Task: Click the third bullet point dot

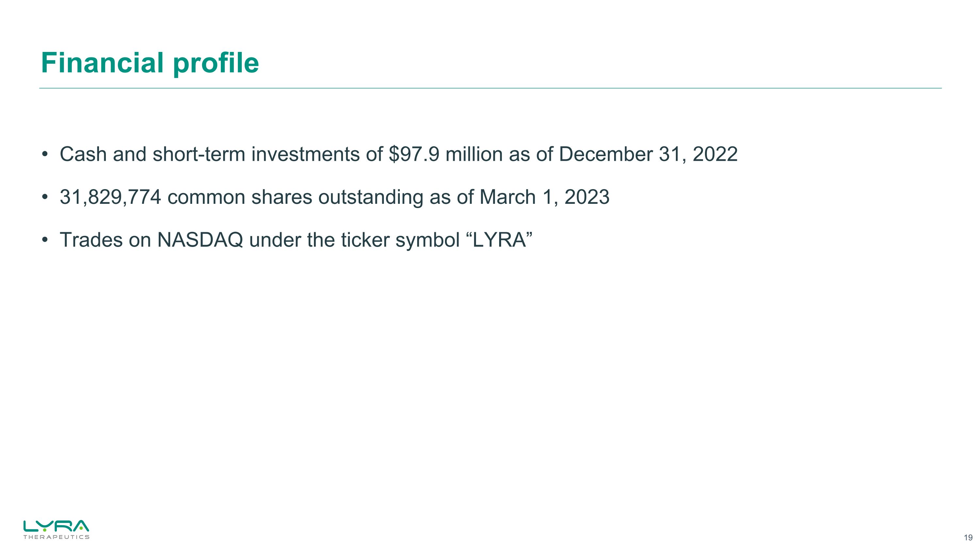Action: (45, 240)
